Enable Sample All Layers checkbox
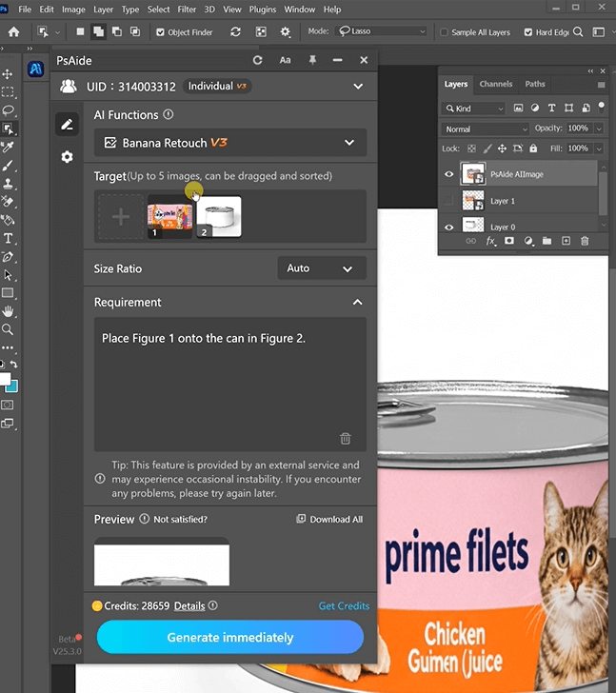The image size is (616, 693). [445, 32]
